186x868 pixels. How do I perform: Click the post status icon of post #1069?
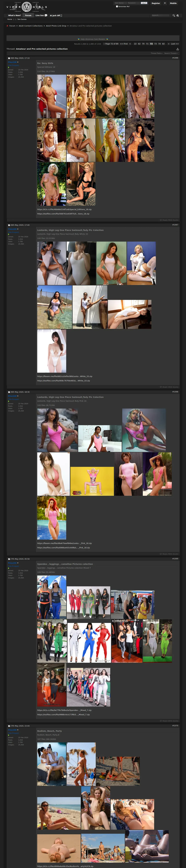pos(9,559)
